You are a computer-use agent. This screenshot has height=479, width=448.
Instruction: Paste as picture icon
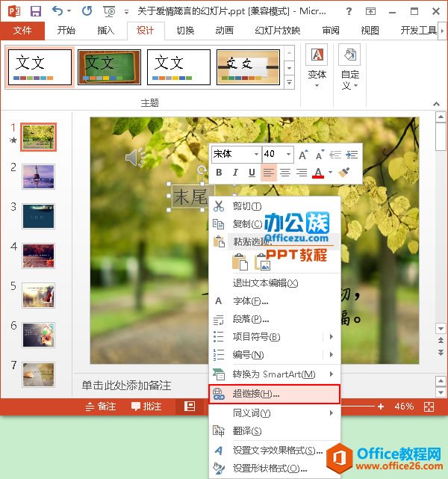[263, 262]
